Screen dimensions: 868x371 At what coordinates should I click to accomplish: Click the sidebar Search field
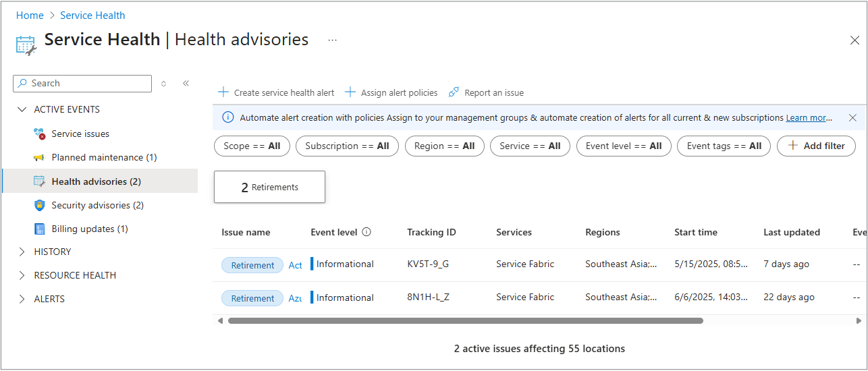[x=89, y=84]
